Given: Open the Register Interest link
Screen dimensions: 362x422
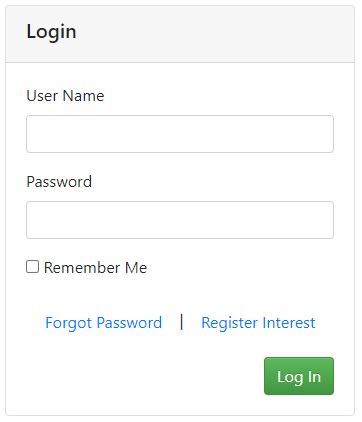Looking at the screenshot, I should pyautogui.click(x=258, y=323).
